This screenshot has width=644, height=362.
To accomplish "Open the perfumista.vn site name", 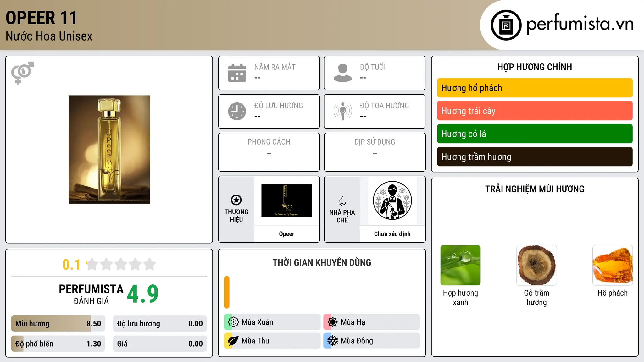I will tap(580, 24).
